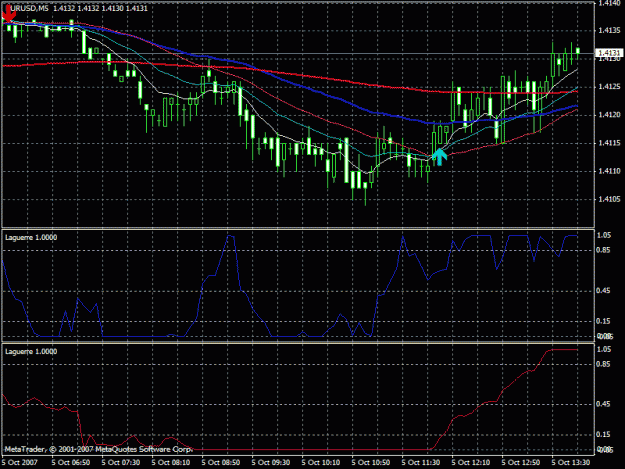
Task: Click the Laguerre 1.0000 label in the red indicator panel
Action: (31, 351)
